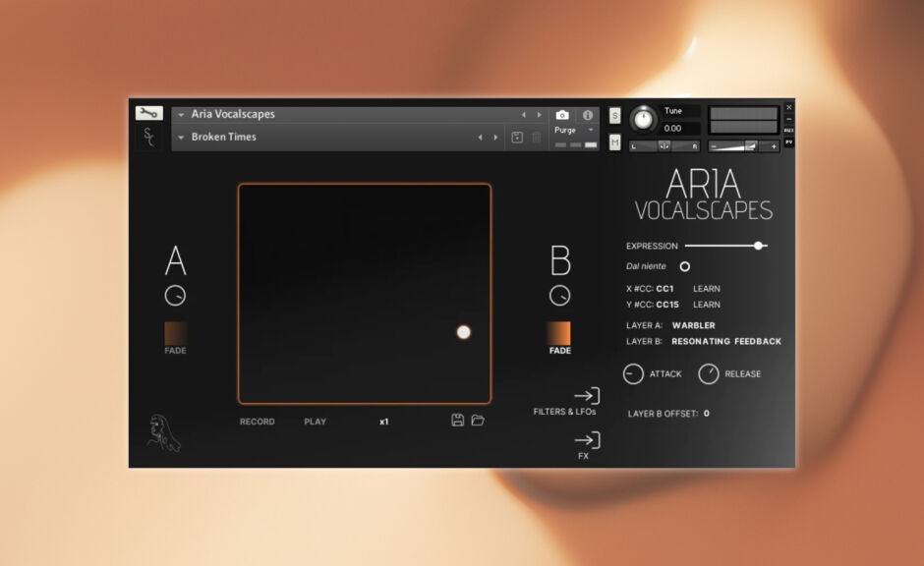Click the save XY path floppy icon
The height and width of the screenshot is (566, 924).
coord(458,421)
